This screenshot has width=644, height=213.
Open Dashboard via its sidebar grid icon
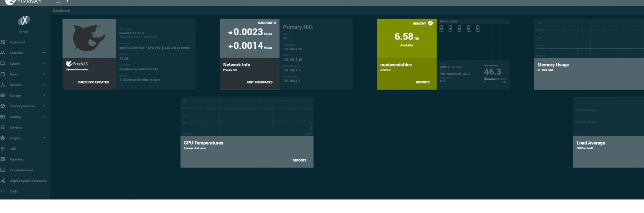coord(3,42)
